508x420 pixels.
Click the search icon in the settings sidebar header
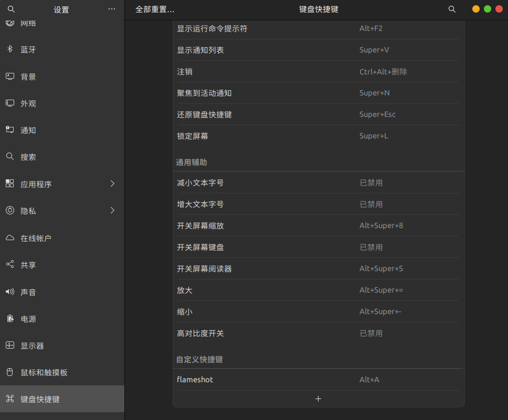(11, 9)
